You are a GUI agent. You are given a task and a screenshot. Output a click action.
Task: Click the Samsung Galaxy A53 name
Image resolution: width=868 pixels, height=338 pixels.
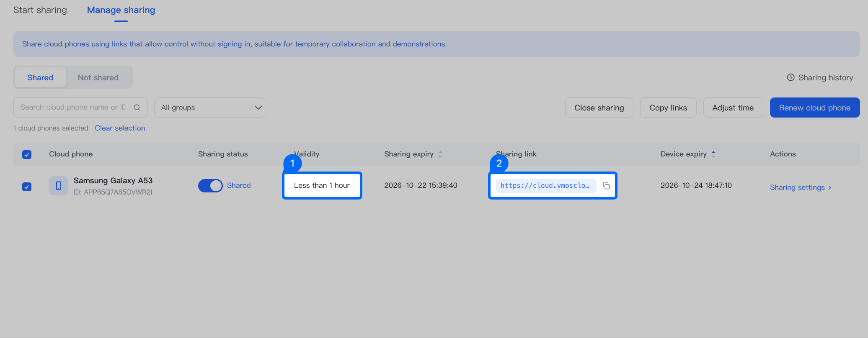click(x=113, y=180)
